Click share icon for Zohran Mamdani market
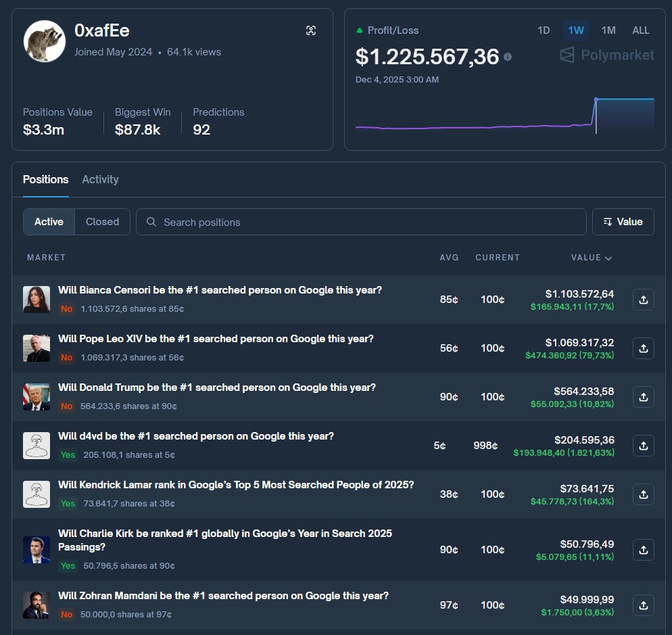The width and height of the screenshot is (672, 635). 643,605
